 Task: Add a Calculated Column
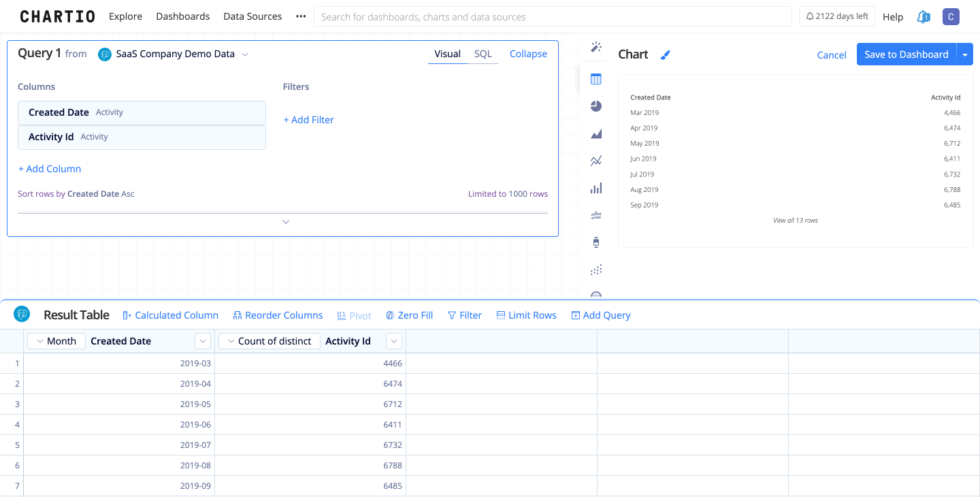(x=171, y=315)
